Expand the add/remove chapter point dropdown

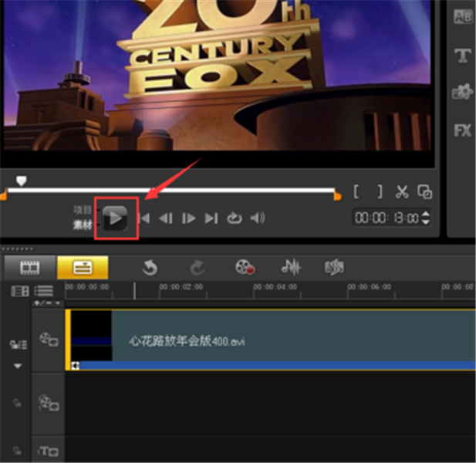[47, 303]
